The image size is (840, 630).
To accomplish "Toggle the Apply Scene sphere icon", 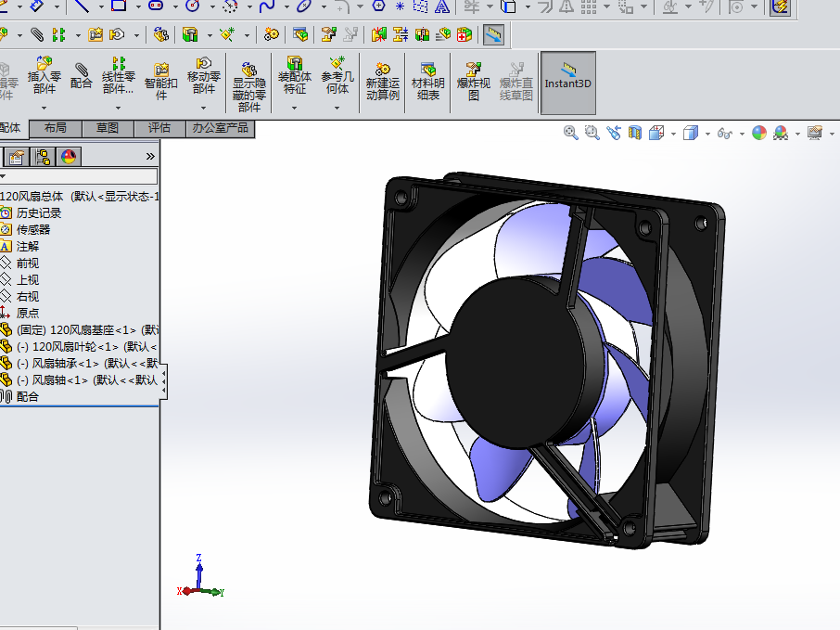I will click(759, 133).
